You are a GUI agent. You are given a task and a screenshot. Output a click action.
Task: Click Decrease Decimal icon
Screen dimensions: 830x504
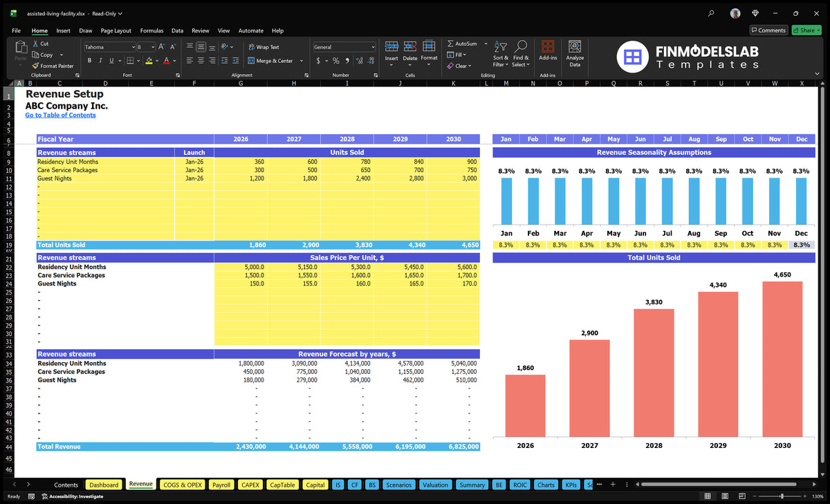[369, 61]
